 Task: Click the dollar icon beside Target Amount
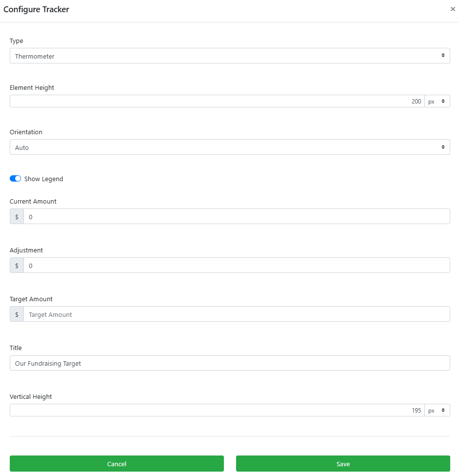click(17, 314)
